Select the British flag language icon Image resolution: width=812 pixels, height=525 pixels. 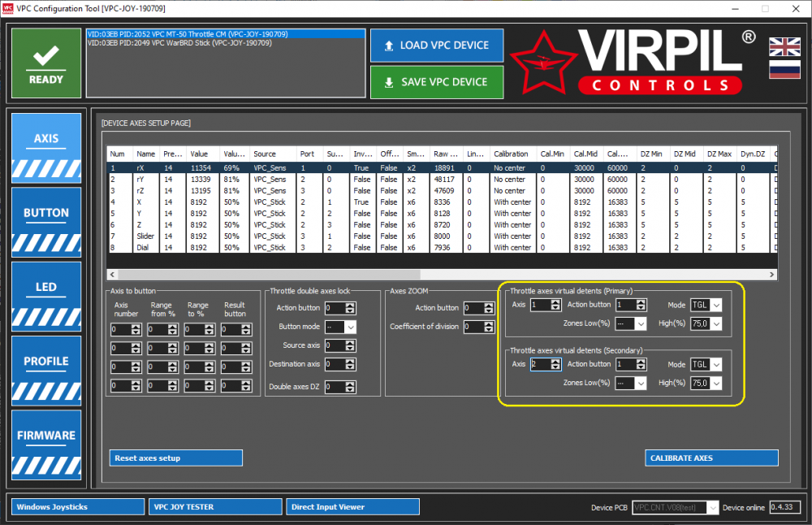pos(784,46)
